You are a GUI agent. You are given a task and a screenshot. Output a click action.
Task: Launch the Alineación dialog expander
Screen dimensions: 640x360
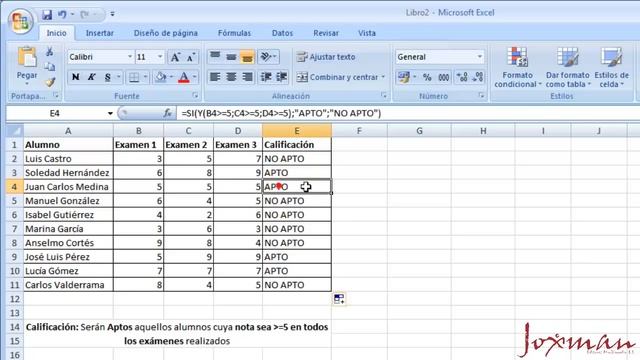(384, 96)
